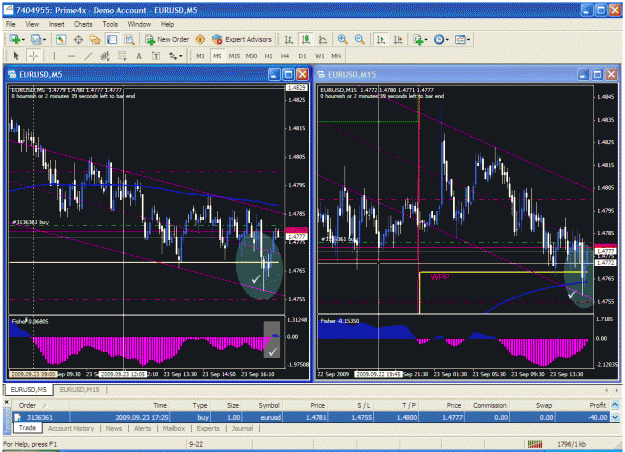Pick the trendline drawing tool
The image size is (625, 452).
pos(88,56)
